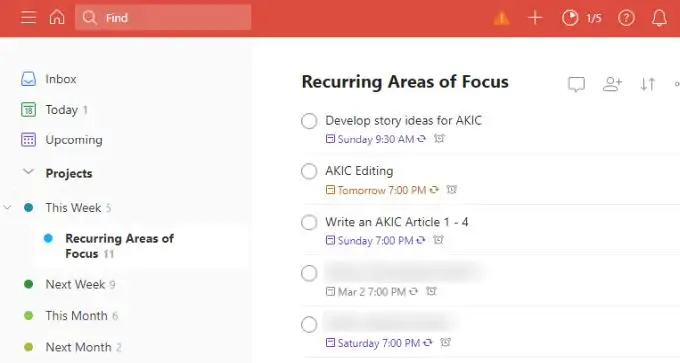Click the orange warning triangle icon

(501, 18)
